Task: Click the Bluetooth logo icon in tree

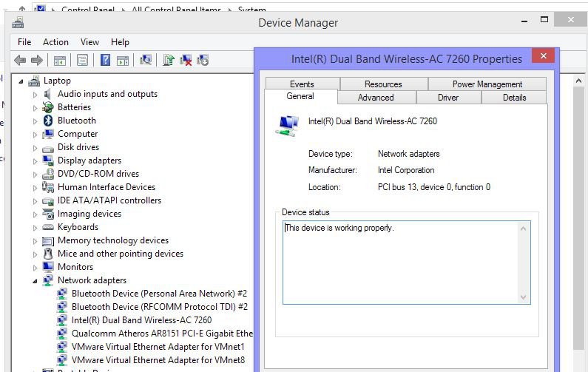Action: [48, 121]
